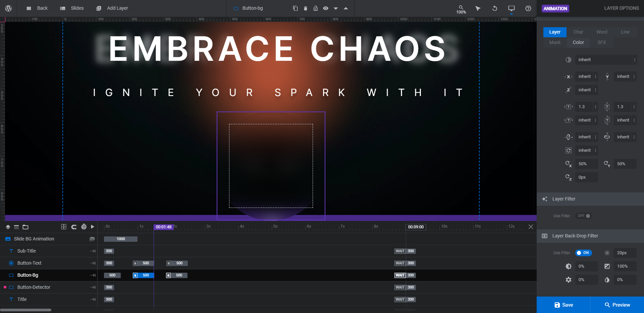The height and width of the screenshot is (313, 644).
Task: Click the origin X 50% field
Action: pyautogui.click(x=586, y=164)
